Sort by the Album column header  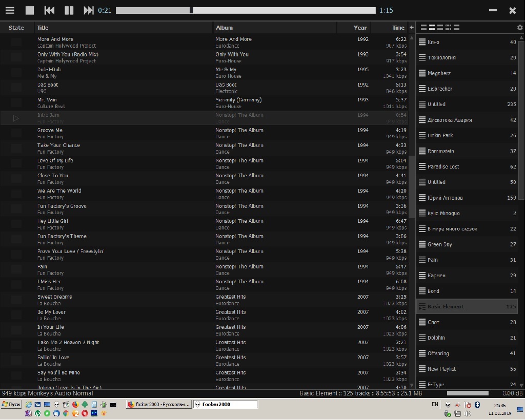click(275, 28)
